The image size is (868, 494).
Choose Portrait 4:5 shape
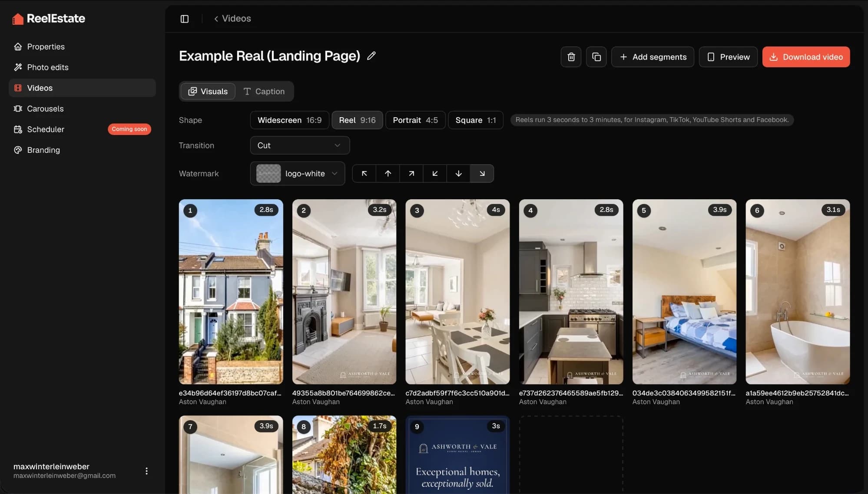[x=415, y=120]
